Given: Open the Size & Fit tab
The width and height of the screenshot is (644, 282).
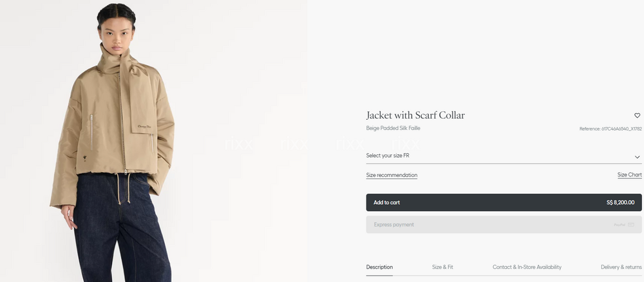Looking at the screenshot, I should point(442,267).
